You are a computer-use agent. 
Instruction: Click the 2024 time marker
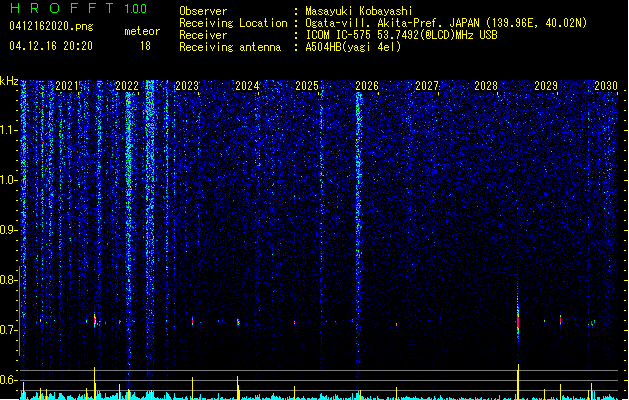[247, 86]
